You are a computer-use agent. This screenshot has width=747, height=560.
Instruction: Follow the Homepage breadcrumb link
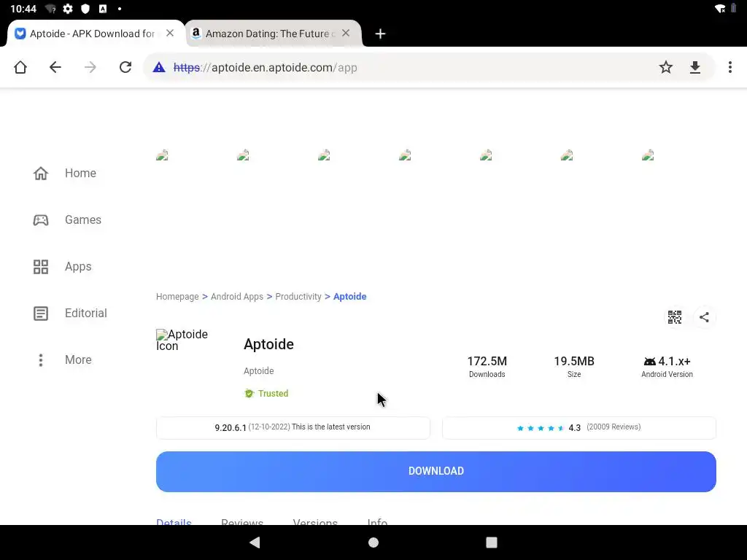point(177,297)
